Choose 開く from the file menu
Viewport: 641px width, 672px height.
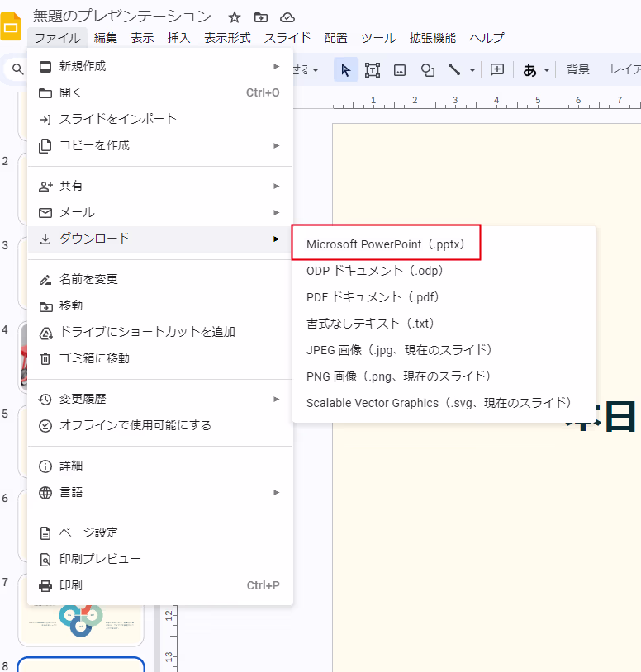click(x=160, y=92)
